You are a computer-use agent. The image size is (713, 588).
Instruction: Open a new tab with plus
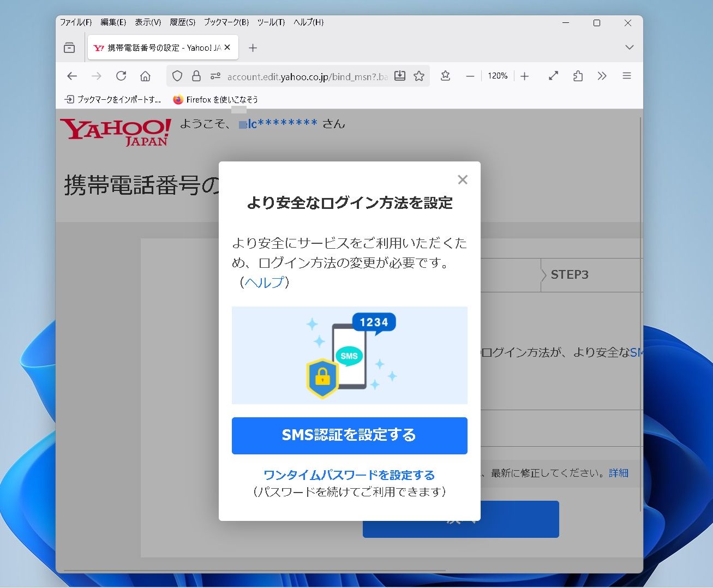(x=253, y=48)
